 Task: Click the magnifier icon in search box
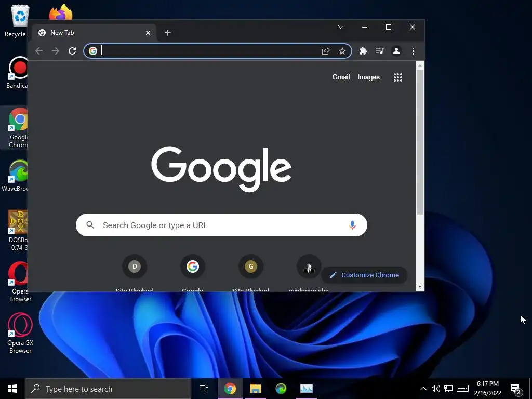click(x=90, y=224)
